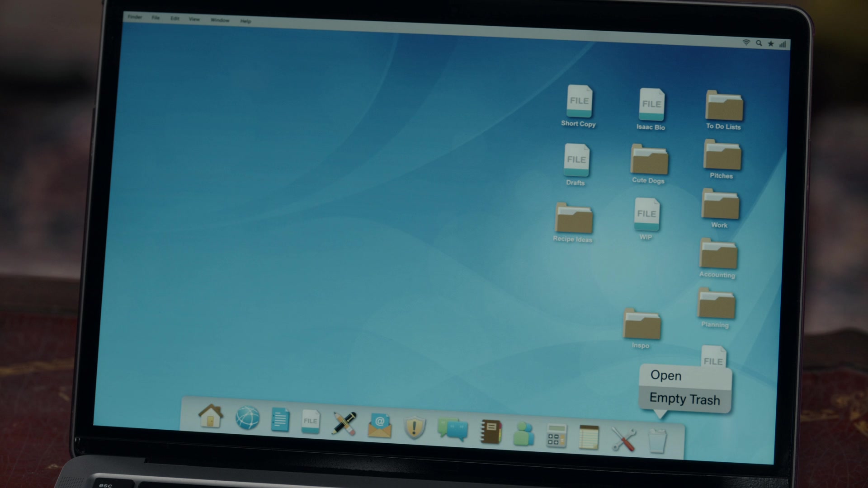This screenshot has width=868, height=488.
Task: Open the wrench and screwdriver tools icon
Action: [x=624, y=439]
